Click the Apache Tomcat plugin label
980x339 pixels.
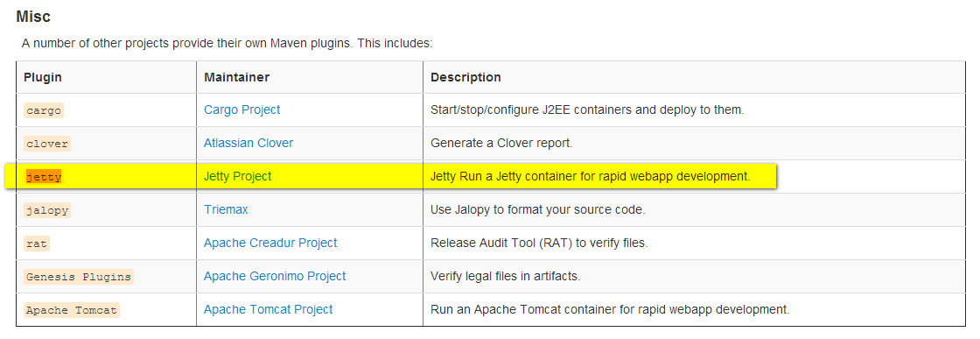(x=71, y=309)
